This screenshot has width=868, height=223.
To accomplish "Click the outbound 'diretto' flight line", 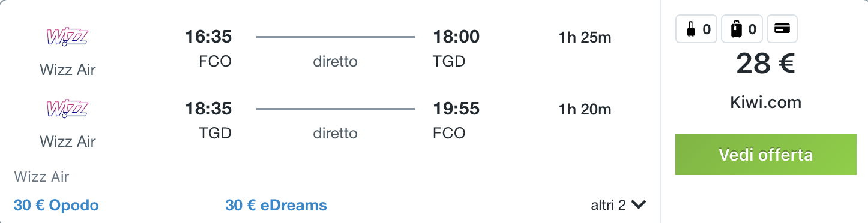I will (x=335, y=37).
